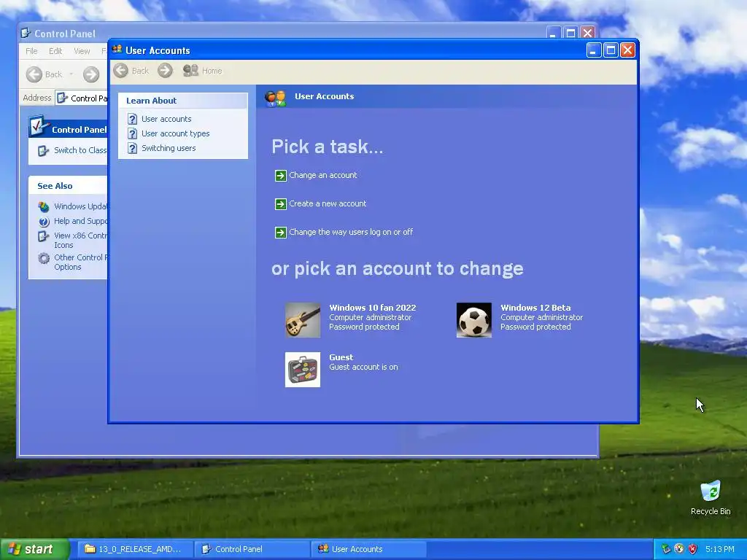Click the Switch to Classic View icon
Image resolution: width=747 pixels, height=560 pixels.
point(43,150)
